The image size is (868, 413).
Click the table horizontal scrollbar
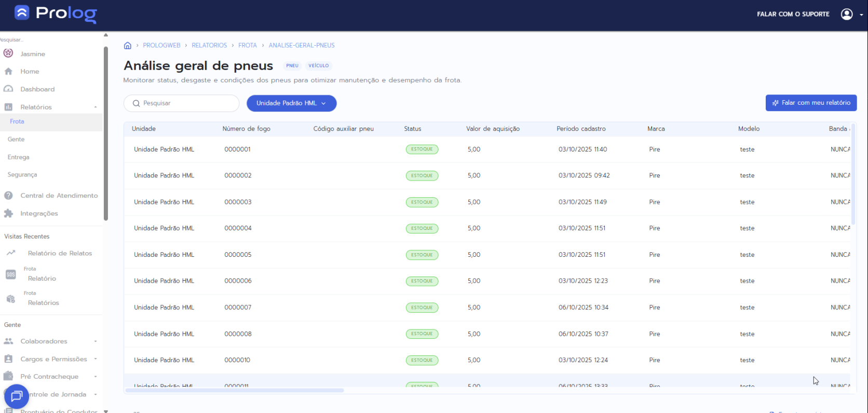(235, 390)
